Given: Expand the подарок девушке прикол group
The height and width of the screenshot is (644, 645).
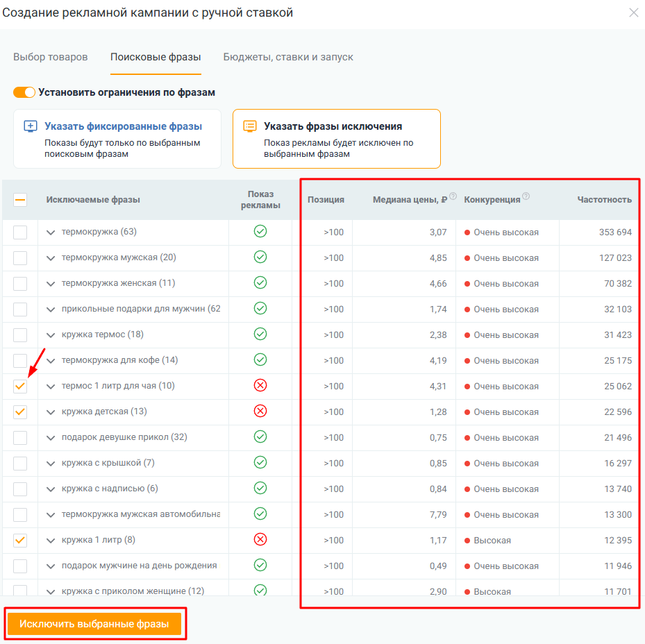Looking at the screenshot, I should [50, 437].
